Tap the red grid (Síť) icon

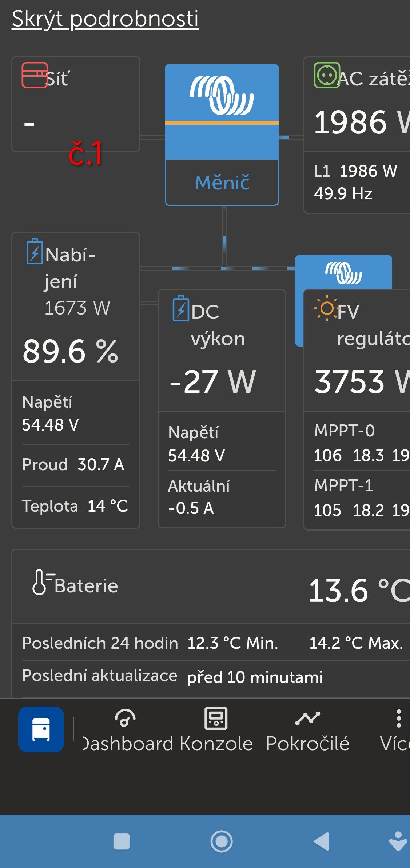click(x=35, y=75)
